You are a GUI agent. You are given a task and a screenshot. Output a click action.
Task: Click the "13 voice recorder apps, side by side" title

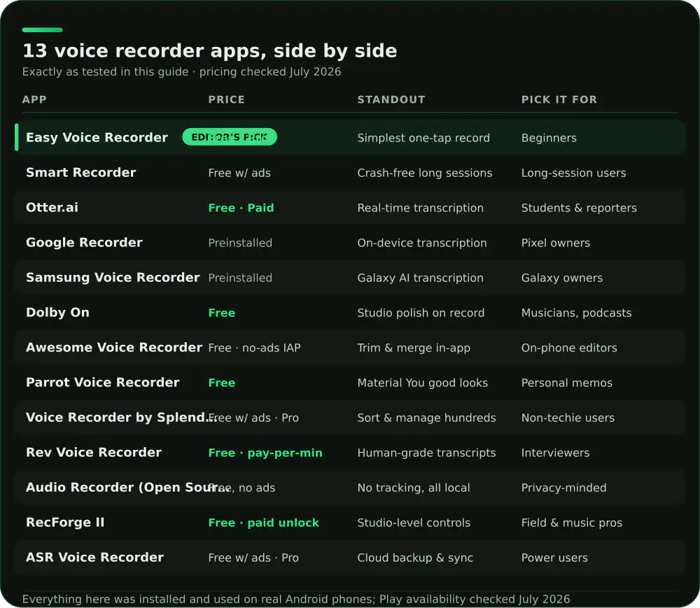tap(210, 51)
